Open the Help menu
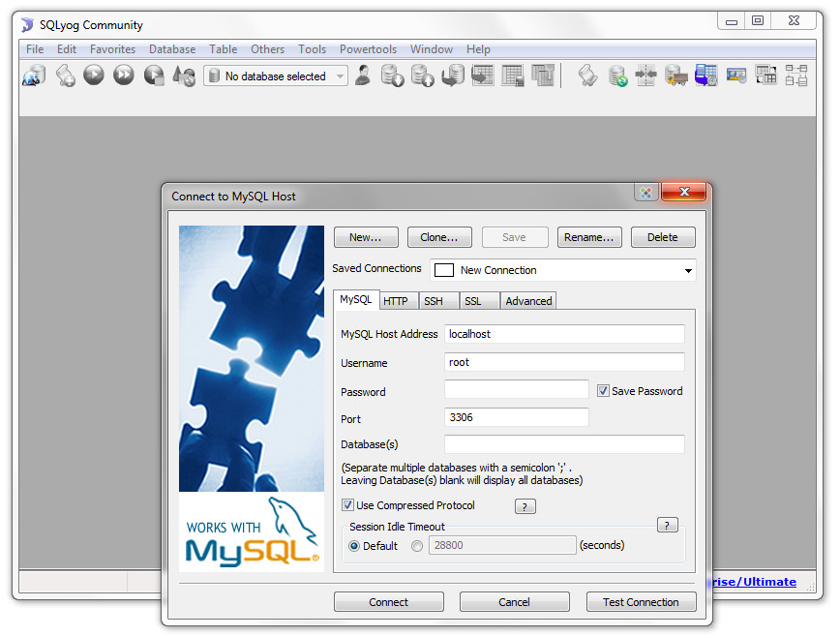Viewport: 840px width, 637px height. (478, 49)
